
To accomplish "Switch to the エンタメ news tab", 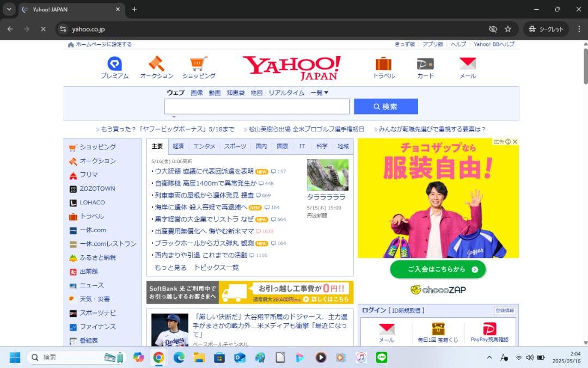I will [x=204, y=146].
